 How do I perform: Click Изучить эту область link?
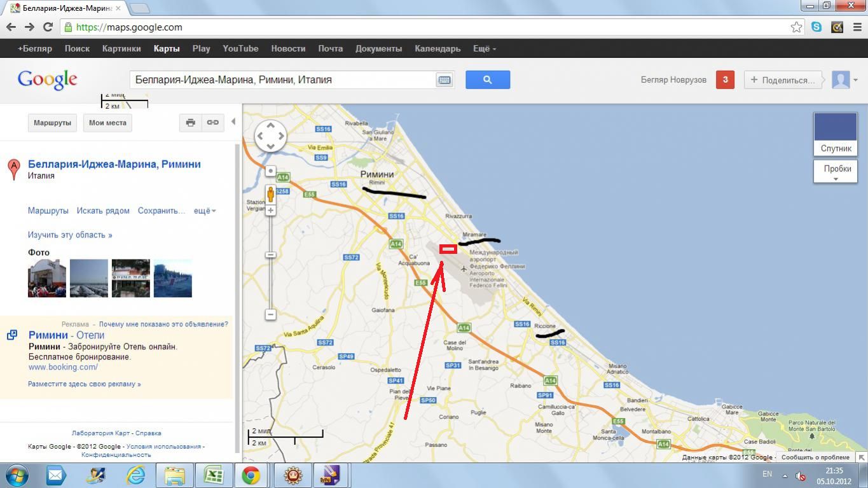pos(70,235)
